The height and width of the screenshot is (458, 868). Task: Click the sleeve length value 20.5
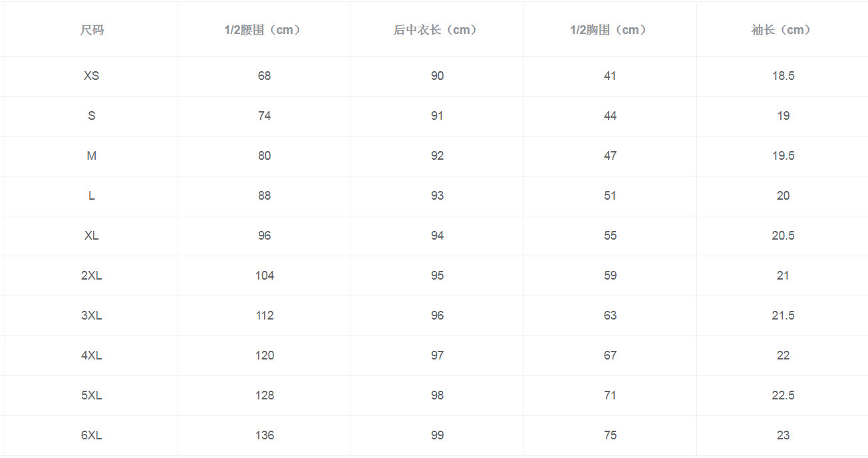(783, 236)
